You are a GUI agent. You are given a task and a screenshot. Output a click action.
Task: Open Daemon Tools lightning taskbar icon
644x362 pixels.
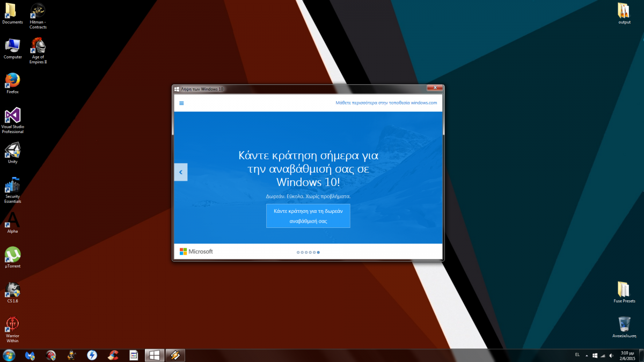tap(92, 355)
